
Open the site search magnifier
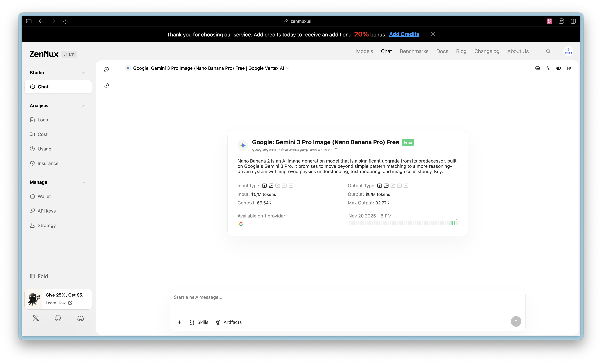(x=548, y=51)
